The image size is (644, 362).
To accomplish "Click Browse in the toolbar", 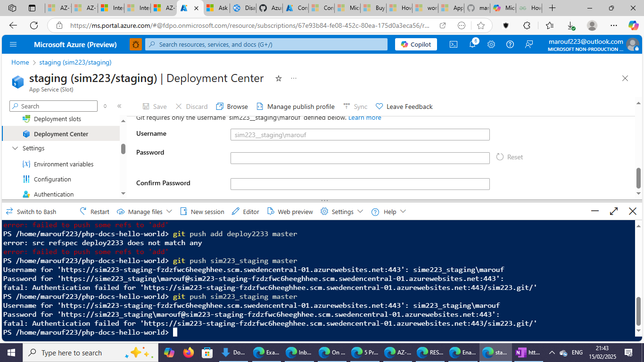I will pyautogui.click(x=232, y=107).
